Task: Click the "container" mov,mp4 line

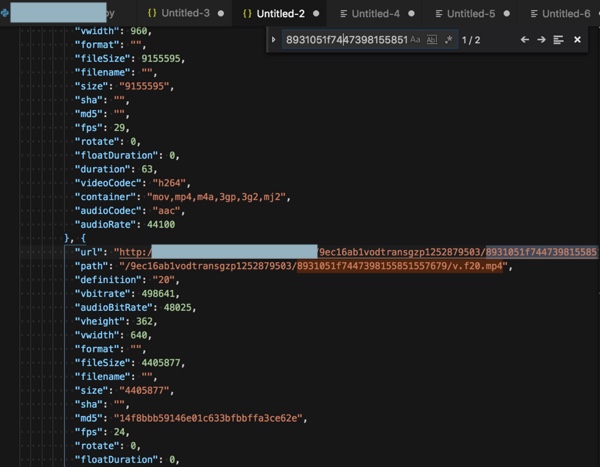Action: pos(183,197)
